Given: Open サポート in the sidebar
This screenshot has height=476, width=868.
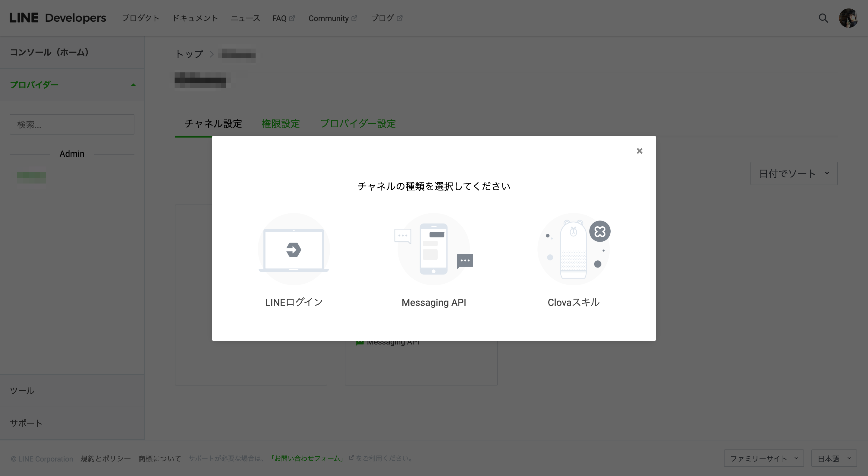Looking at the screenshot, I should [x=72, y=423].
